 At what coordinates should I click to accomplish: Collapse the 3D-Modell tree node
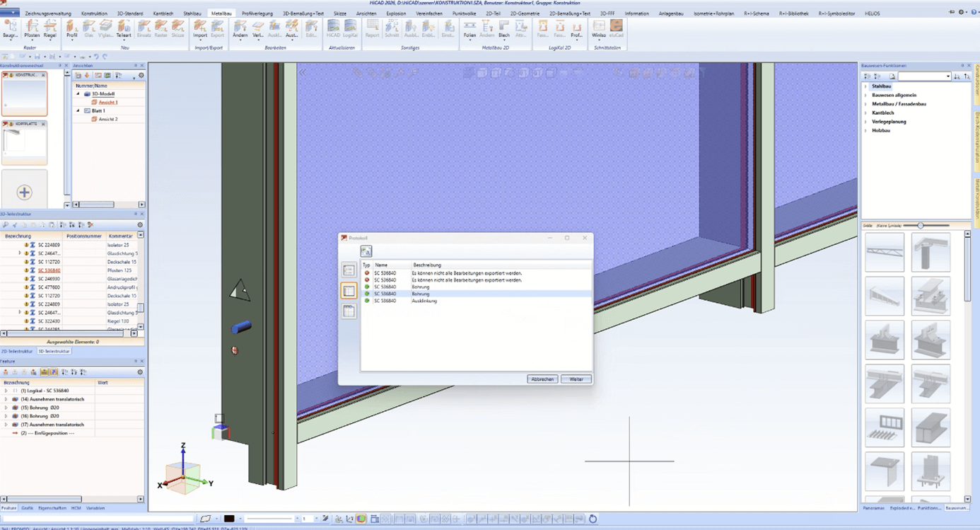[78, 93]
